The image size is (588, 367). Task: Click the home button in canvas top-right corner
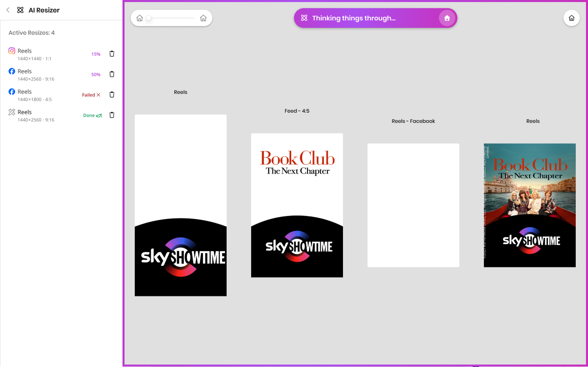click(x=572, y=18)
